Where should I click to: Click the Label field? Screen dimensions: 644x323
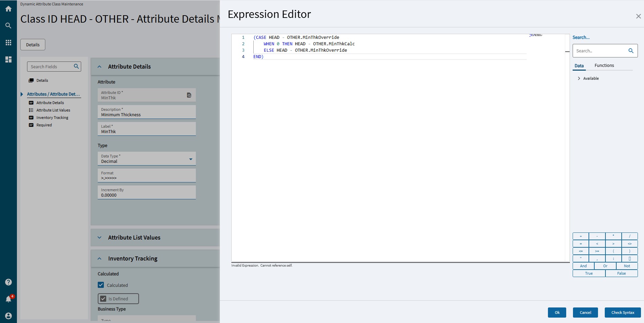[x=147, y=129]
